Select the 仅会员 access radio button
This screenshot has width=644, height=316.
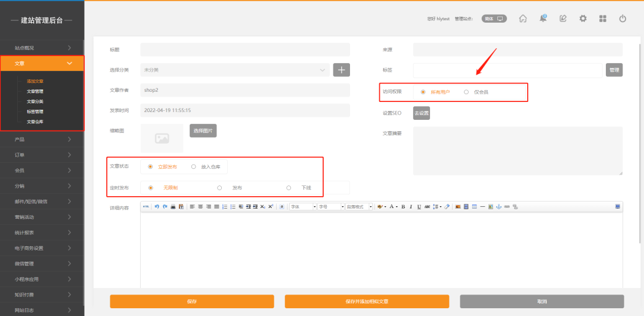[x=466, y=92]
